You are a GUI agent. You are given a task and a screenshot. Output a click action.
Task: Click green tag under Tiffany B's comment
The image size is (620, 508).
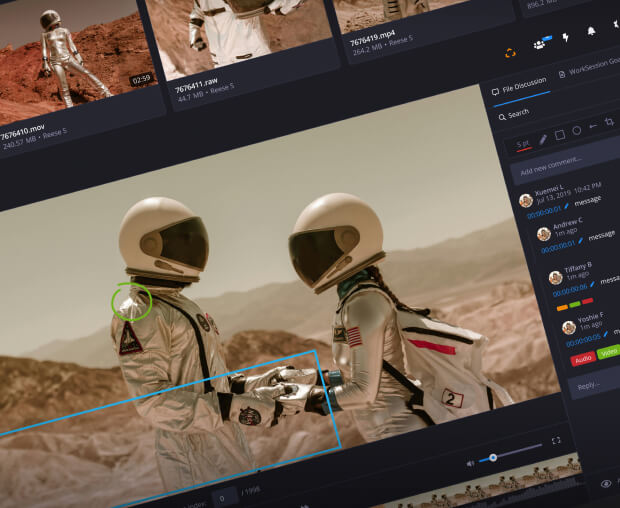[575, 304]
